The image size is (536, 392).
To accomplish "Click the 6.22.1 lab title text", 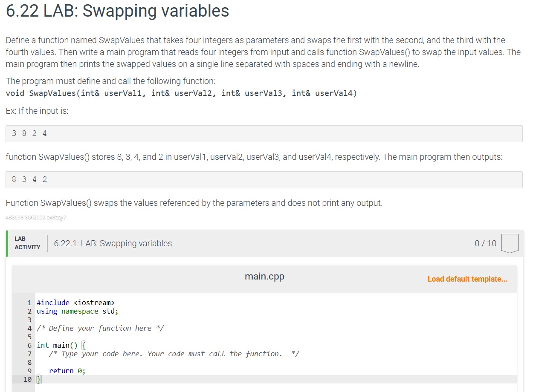I will click(113, 243).
